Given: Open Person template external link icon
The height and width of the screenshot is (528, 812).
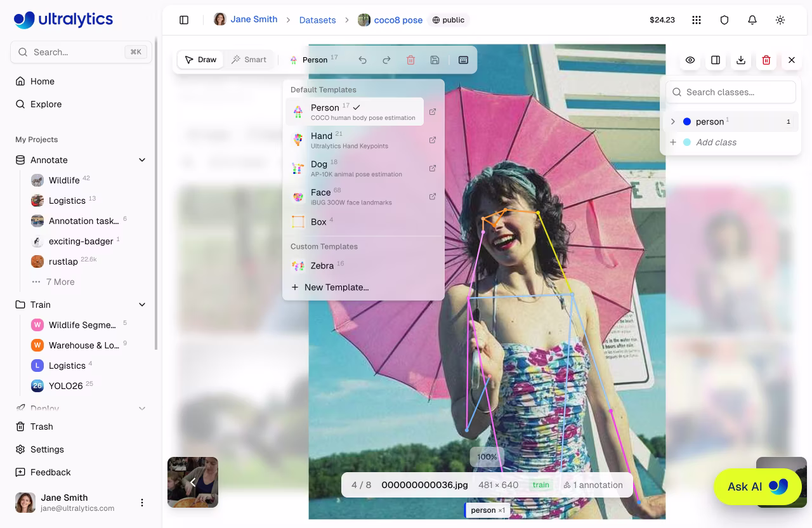Looking at the screenshot, I should coord(433,112).
